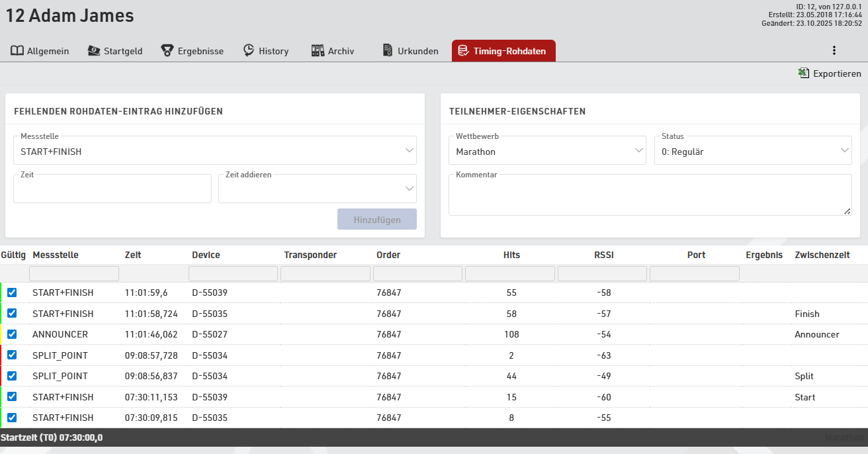Viewport: 868px width, 454px height.
Task: Click the Startgeld money icon
Action: click(94, 51)
